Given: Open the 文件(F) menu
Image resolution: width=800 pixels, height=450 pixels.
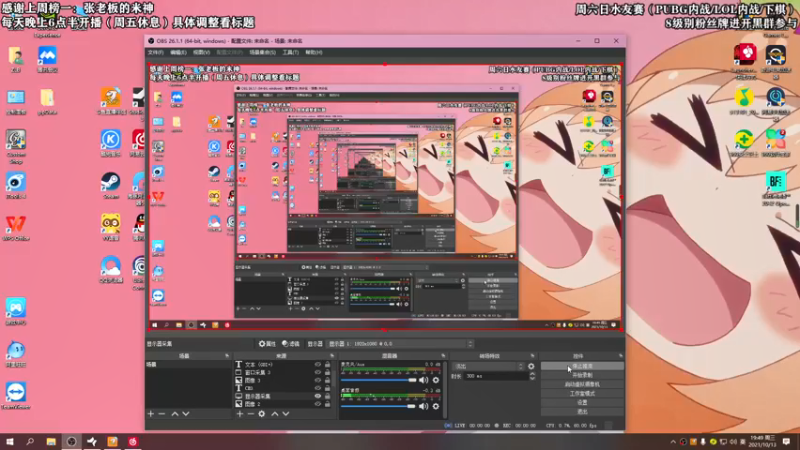Looking at the screenshot, I should 156,53.
